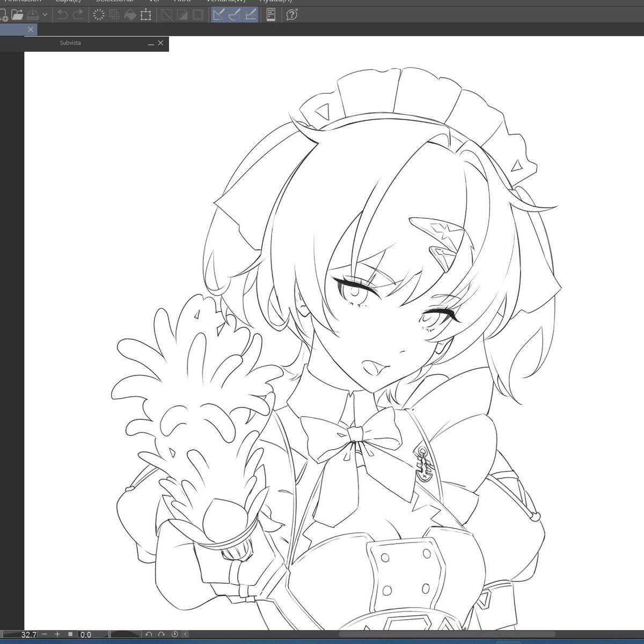Rotate canvas left using bottom bar icon

149,634
